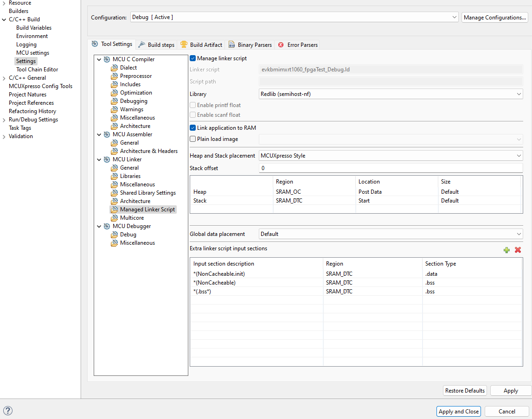This screenshot has height=419, width=532.
Task: Open help via the question mark icon
Action: (7, 411)
